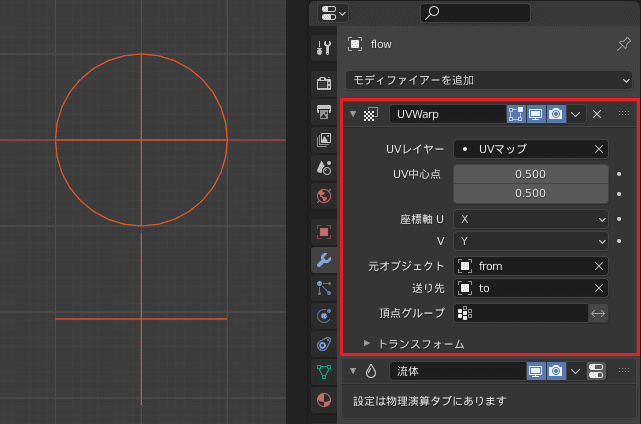Animate the first UV center value dot
The image size is (641, 424).
pyautogui.click(x=619, y=174)
